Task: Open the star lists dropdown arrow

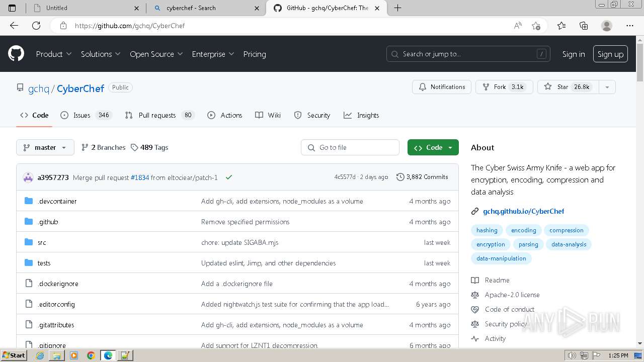Action: tap(607, 87)
